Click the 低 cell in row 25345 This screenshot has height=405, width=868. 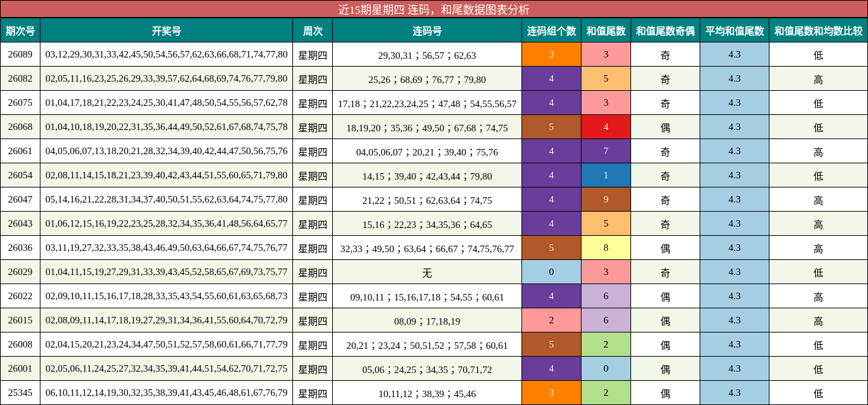pyautogui.click(x=818, y=393)
